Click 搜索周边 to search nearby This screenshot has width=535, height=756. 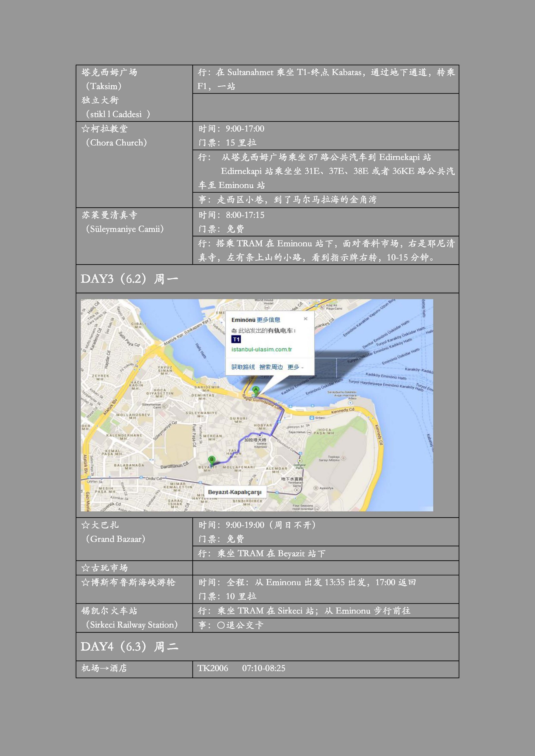271,367
